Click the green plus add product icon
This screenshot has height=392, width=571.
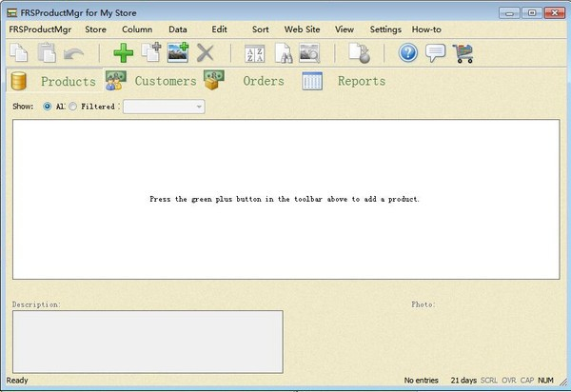coord(124,53)
